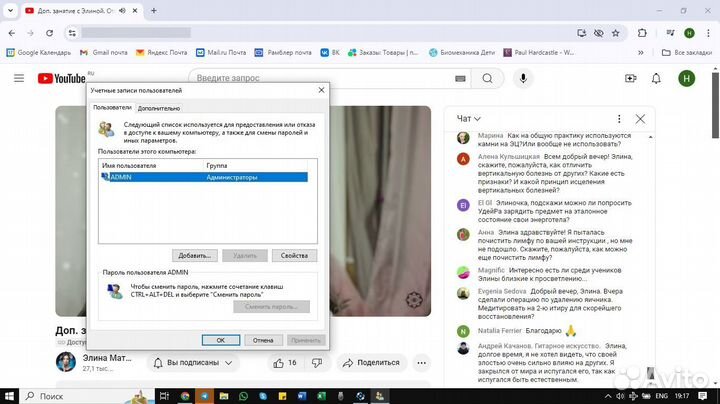Click the Поделиться share button
This screenshot has width=720, height=404.
371,363
